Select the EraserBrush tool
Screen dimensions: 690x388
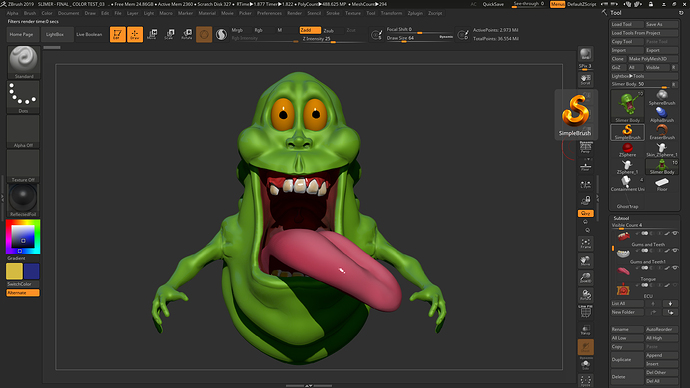click(662, 132)
